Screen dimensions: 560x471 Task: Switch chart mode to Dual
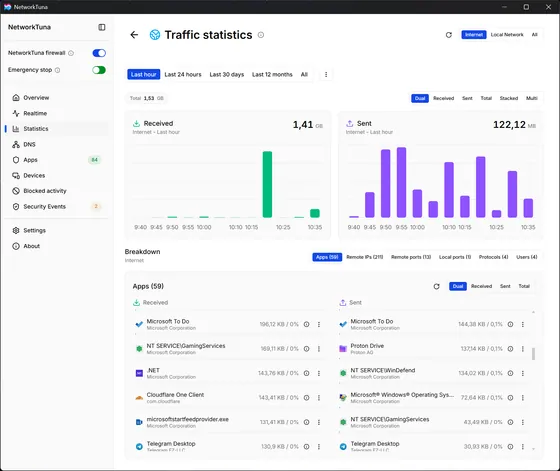[420, 98]
